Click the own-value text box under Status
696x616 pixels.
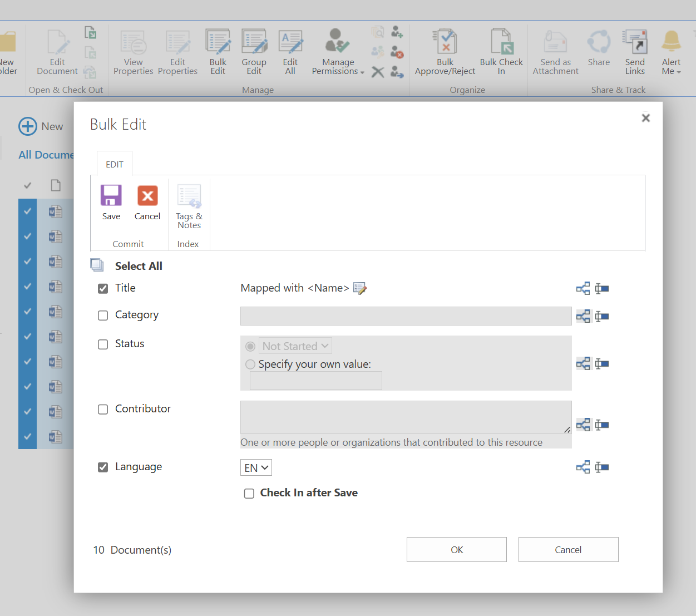pyautogui.click(x=316, y=381)
